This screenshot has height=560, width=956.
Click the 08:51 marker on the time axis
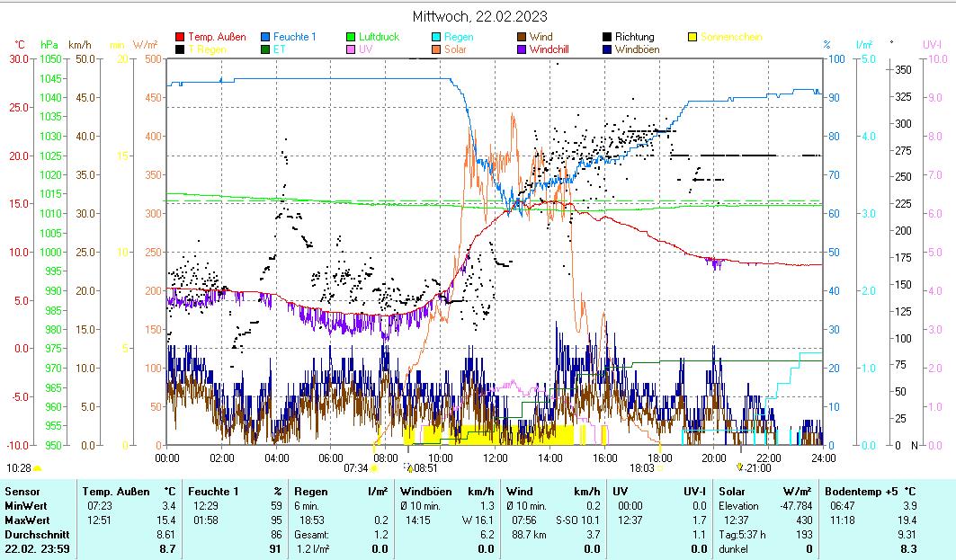[424, 467]
